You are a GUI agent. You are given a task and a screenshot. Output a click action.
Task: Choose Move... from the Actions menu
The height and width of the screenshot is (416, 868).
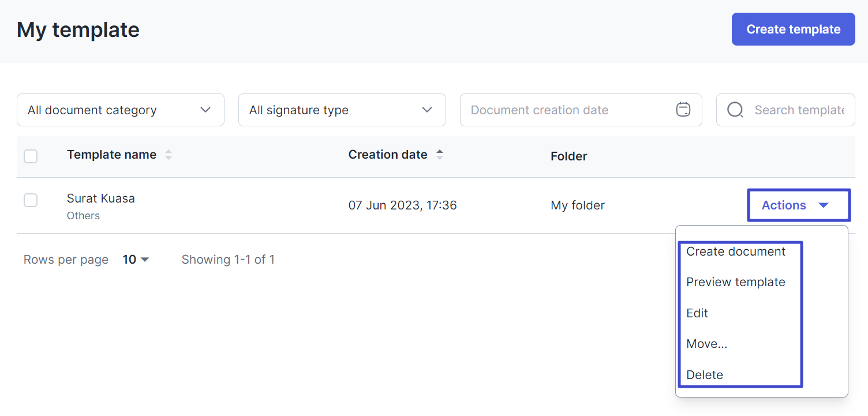coord(707,343)
